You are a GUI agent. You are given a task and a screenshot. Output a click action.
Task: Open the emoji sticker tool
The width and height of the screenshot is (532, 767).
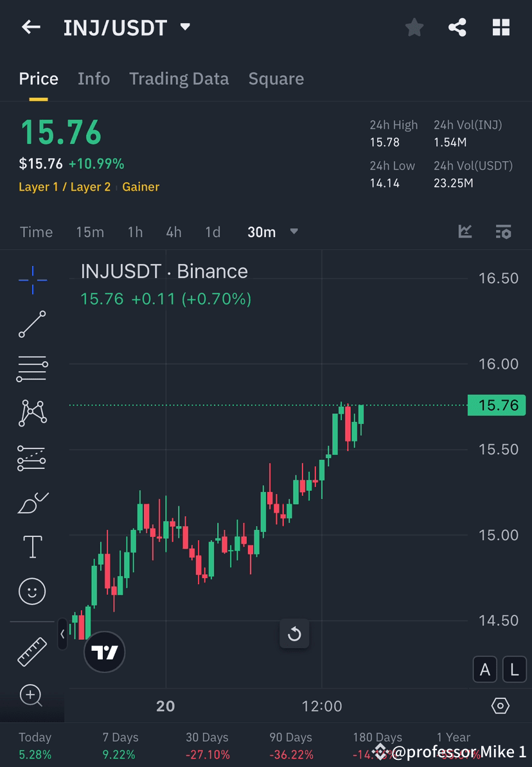coord(32,591)
